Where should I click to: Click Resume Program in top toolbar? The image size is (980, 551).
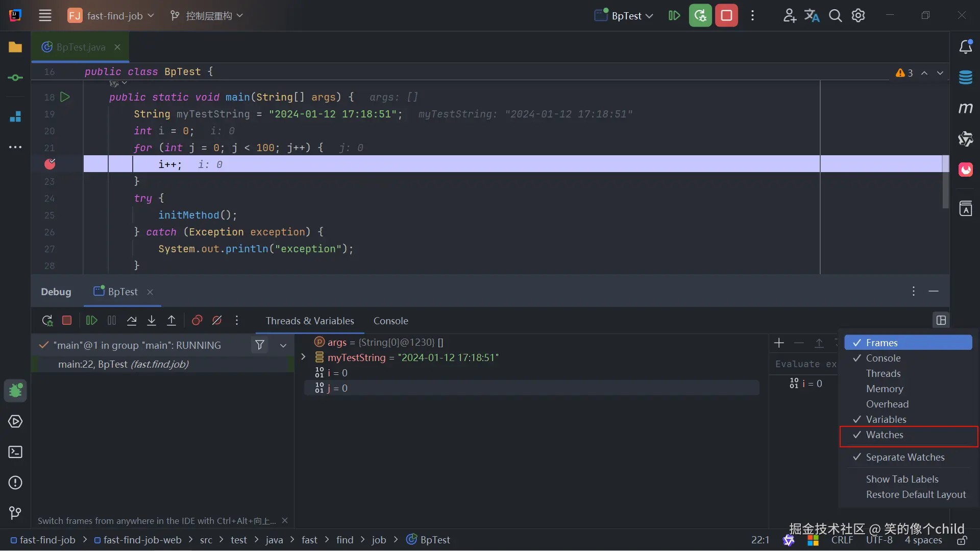pyautogui.click(x=674, y=16)
